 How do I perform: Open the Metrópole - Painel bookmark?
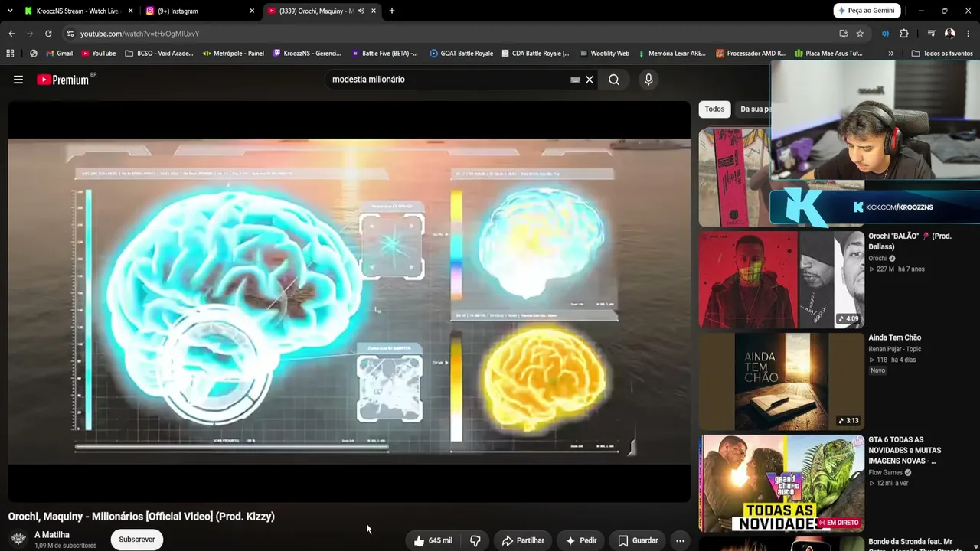(233, 54)
